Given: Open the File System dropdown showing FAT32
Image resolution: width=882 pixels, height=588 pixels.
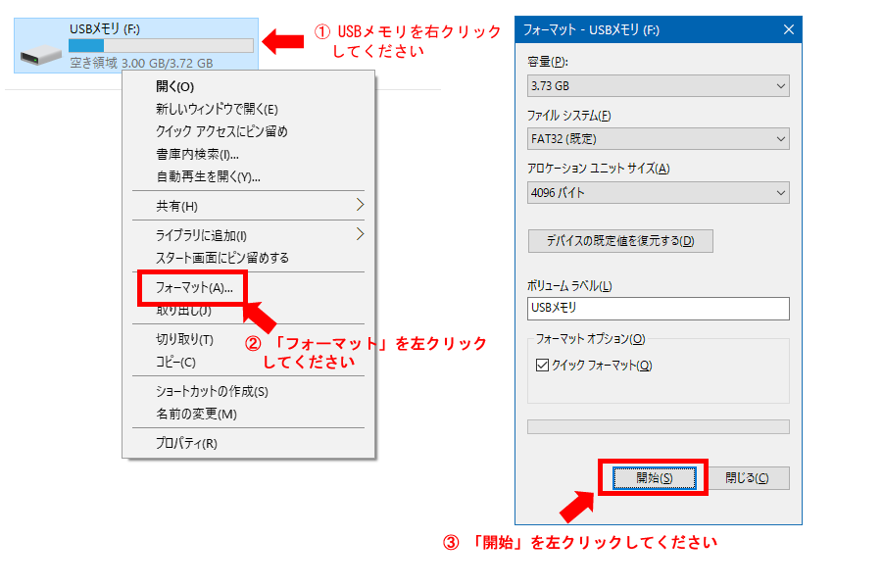Looking at the screenshot, I should point(658,139).
